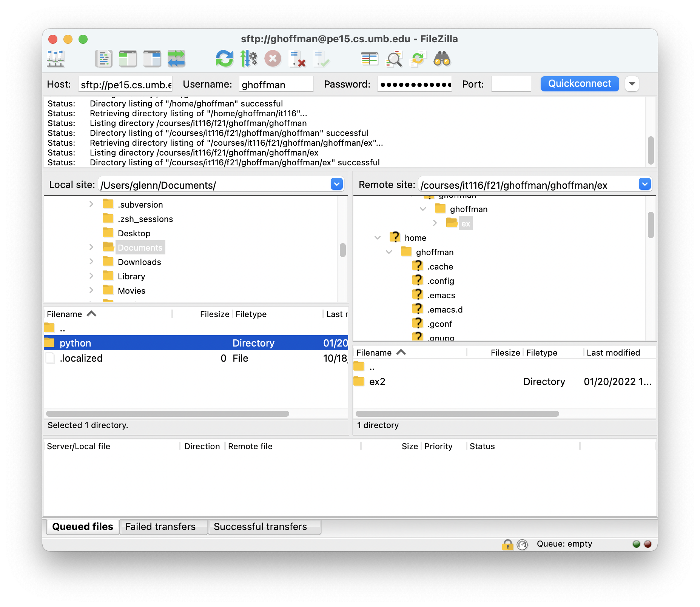Viewport: 700px width, 607px height.
Task: Click the speed limits icon in status bar
Action: coord(522,544)
